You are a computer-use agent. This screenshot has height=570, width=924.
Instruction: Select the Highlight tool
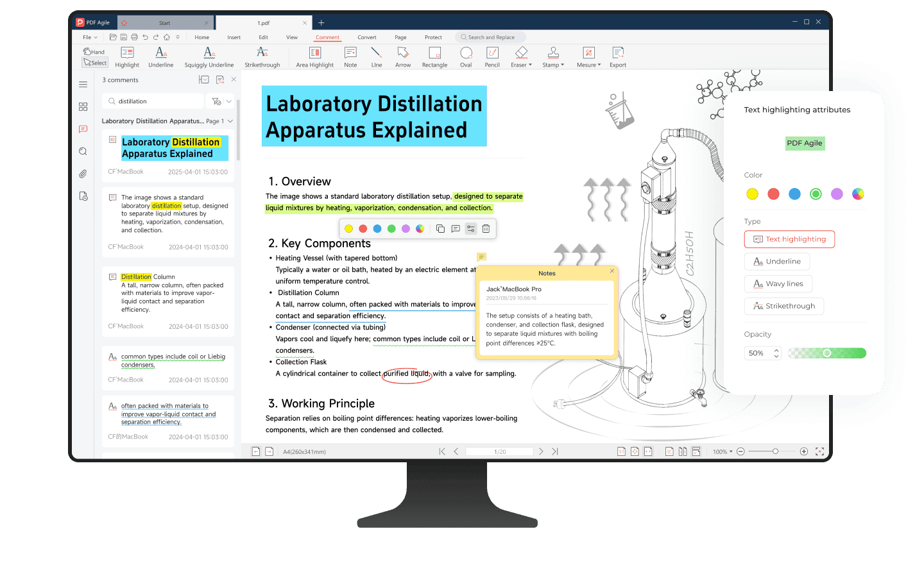127,56
